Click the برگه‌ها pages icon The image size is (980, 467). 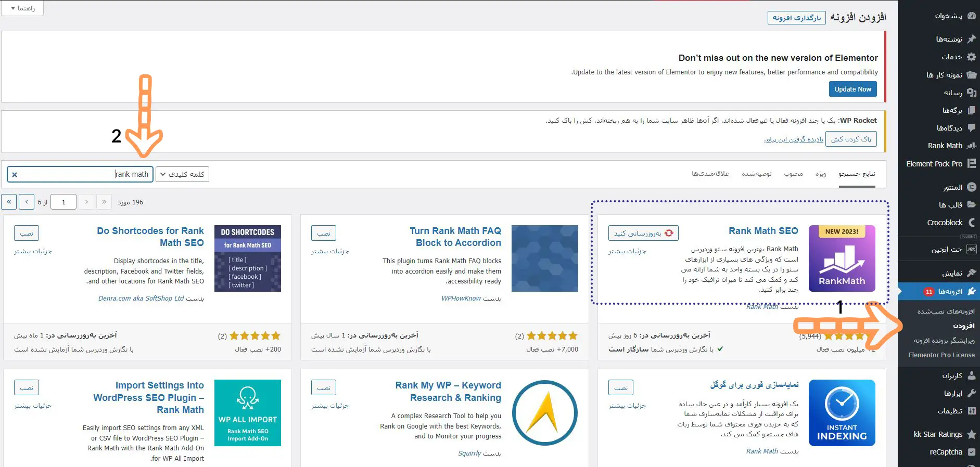tap(971, 110)
